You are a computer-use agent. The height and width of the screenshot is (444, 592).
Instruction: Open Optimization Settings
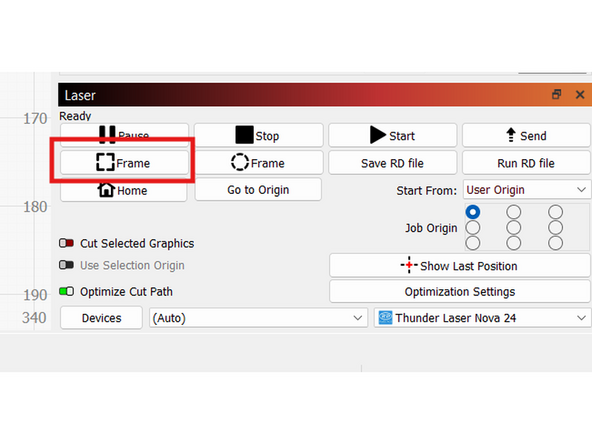459,291
